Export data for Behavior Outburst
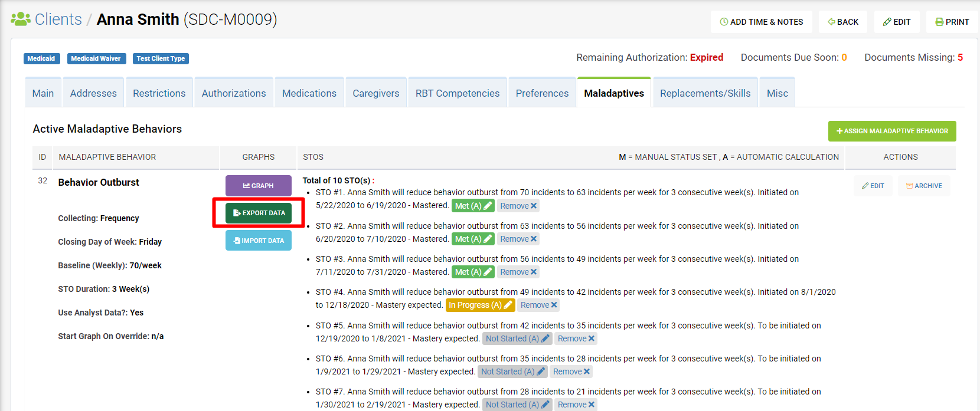 pyautogui.click(x=259, y=213)
